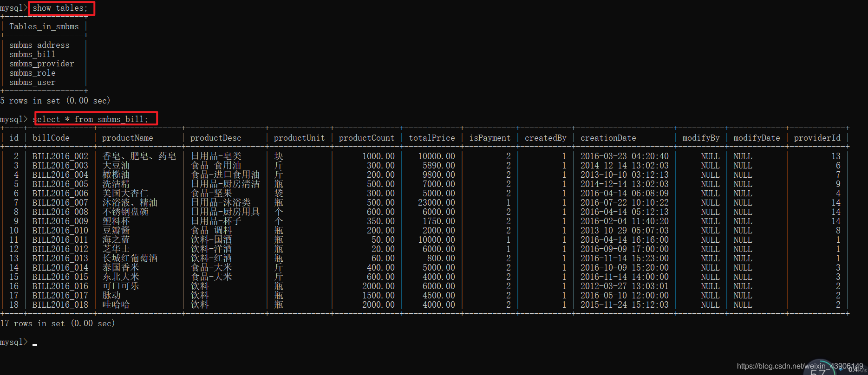
Task: Click product count 350.00
Action: (x=381, y=221)
